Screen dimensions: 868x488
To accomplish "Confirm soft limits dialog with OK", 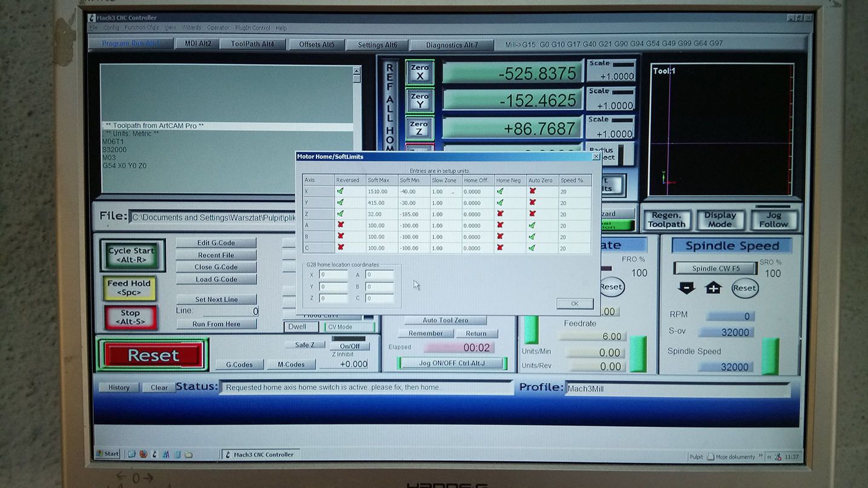I will [x=574, y=303].
